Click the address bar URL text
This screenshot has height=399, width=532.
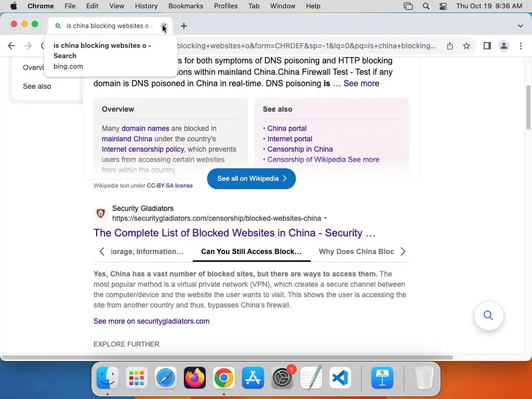click(307, 46)
